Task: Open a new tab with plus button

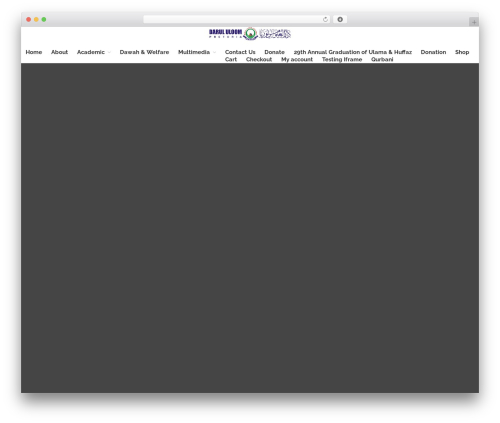Action: tap(474, 22)
